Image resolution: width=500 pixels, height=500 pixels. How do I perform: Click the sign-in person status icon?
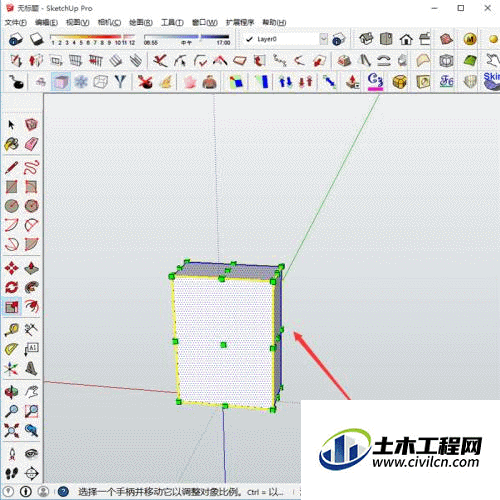pyautogui.click(x=43, y=491)
